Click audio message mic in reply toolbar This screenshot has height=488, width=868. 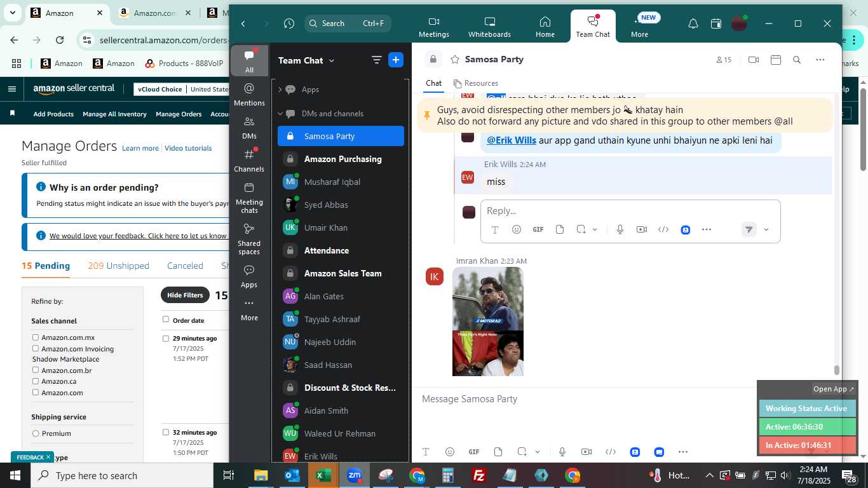620,229
